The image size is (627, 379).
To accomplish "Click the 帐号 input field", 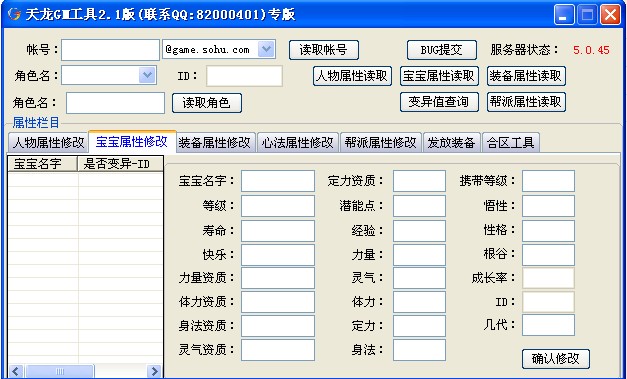I will click(x=110, y=50).
